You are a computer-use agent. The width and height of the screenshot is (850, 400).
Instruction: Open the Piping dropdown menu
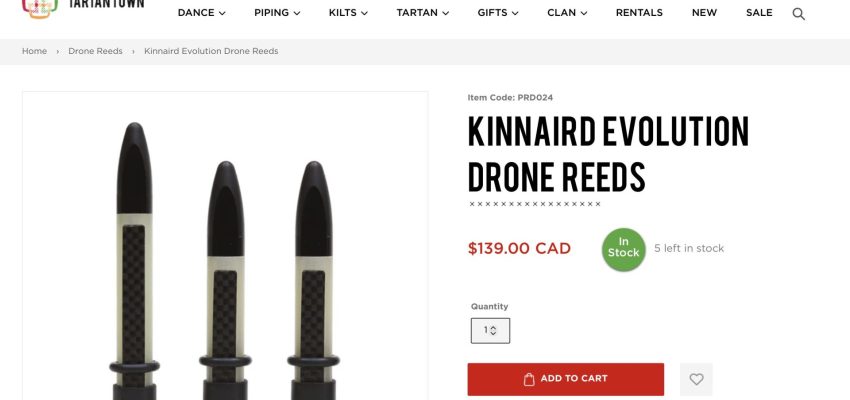tap(277, 13)
